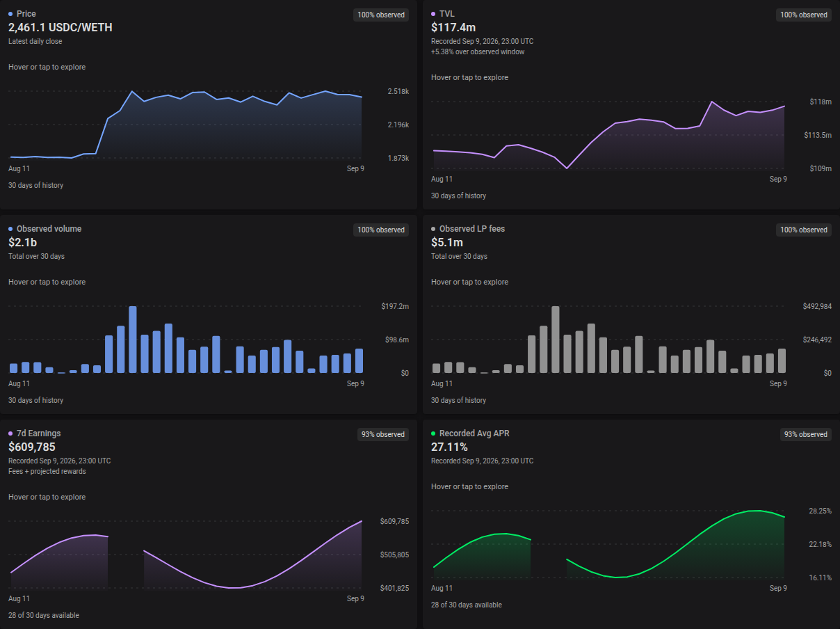The width and height of the screenshot is (840, 629).
Task: Click the $118m axis label in TVL chart
Action: [821, 102]
